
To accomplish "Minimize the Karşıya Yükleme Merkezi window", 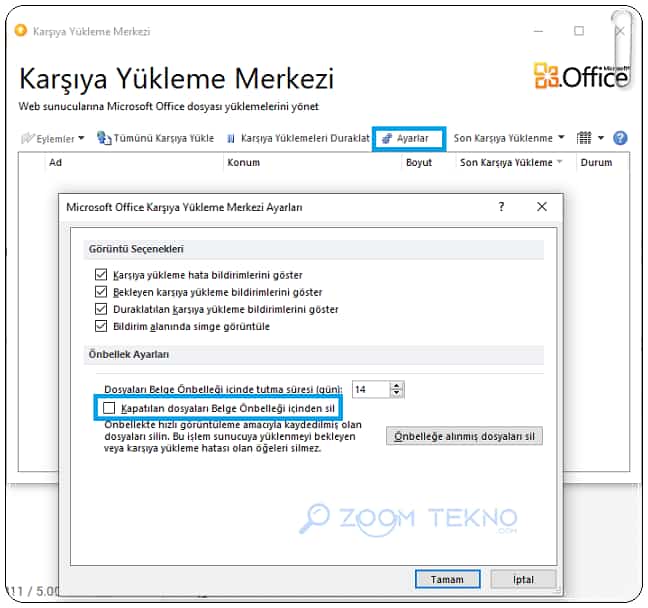I will coord(538,31).
